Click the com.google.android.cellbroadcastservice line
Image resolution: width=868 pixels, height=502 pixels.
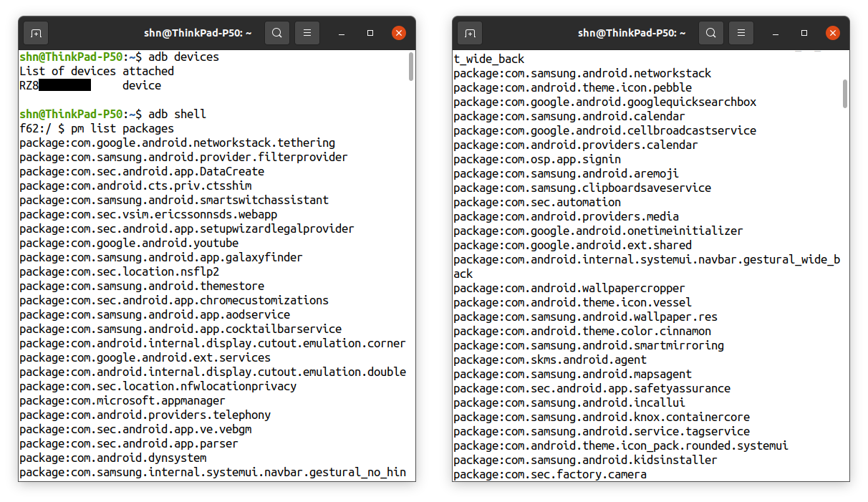click(x=605, y=130)
